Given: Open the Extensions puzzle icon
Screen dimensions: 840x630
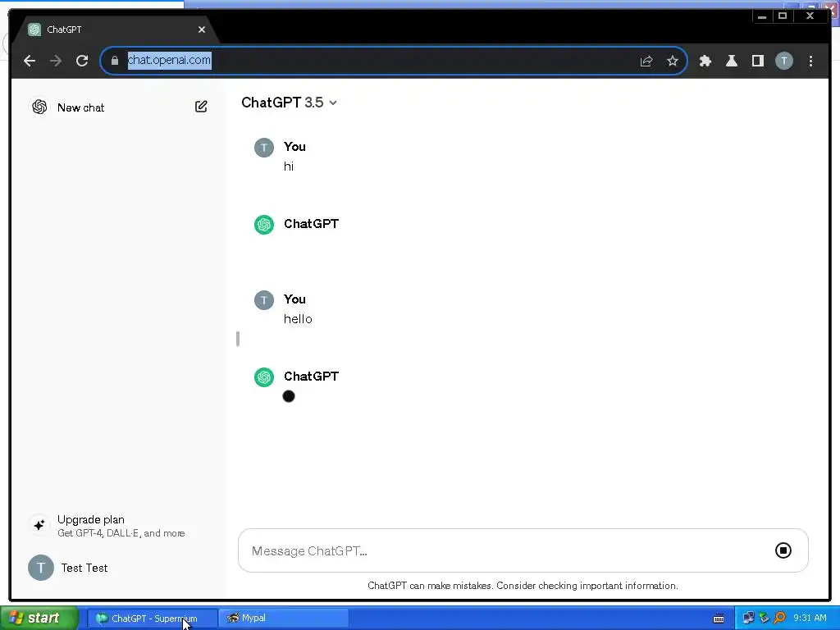Looking at the screenshot, I should coord(705,61).
